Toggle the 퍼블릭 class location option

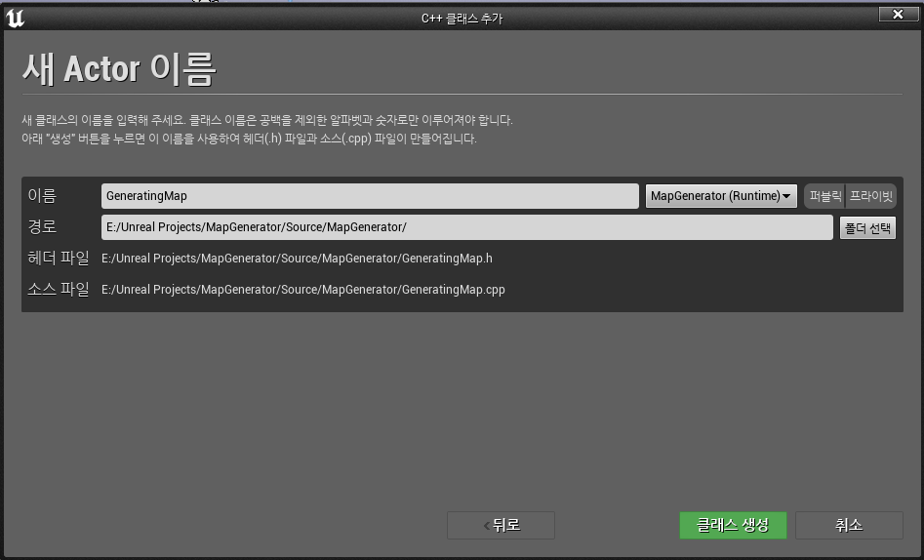(x=825, y=196)
